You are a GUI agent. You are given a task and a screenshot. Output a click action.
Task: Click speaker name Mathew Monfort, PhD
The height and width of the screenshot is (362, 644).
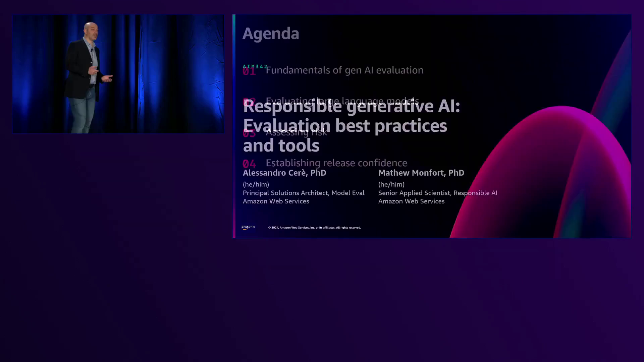pos(421,173)
